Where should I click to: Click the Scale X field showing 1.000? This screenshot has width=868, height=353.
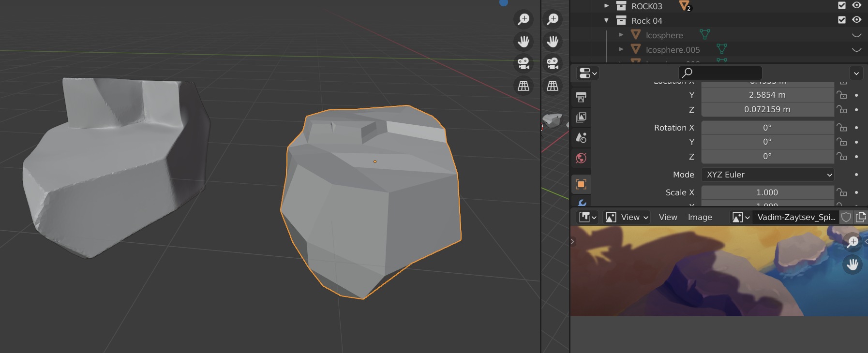tap(768, 192)
